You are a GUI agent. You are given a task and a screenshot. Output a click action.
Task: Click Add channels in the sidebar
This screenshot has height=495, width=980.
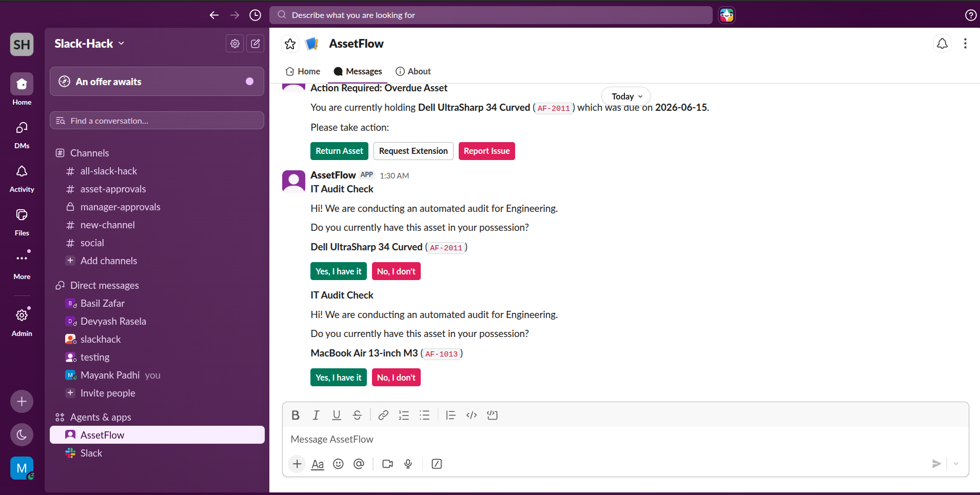(x=157, y=261)
